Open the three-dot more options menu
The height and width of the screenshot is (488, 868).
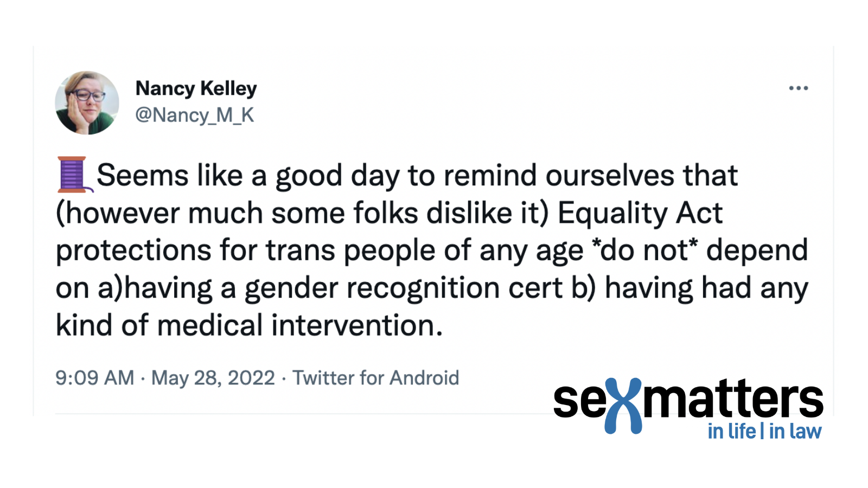pyautogui.click(x=798, y=88)
